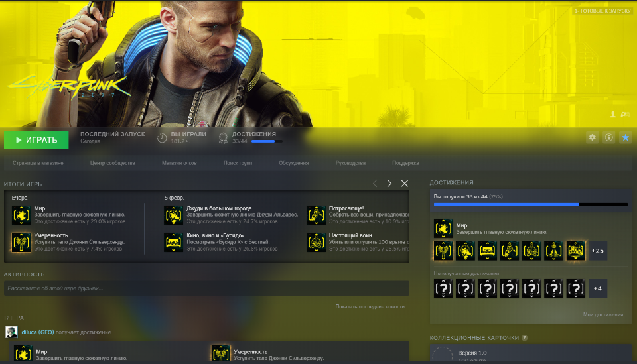
Task: Show the +4 more locked achievements
Action: point(598,288)
